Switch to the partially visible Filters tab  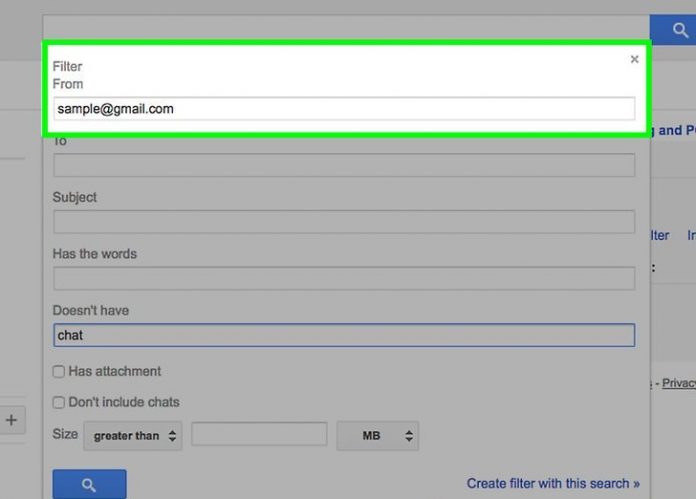pyautogui.click(x=659, y=235)
